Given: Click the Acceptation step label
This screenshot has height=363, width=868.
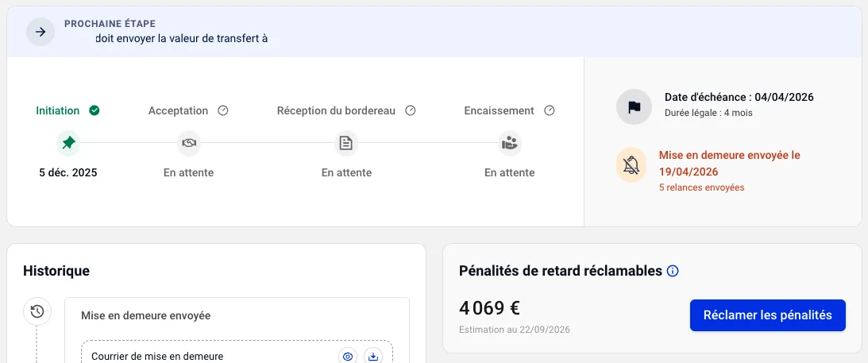Looking at the screenshot, I should pyautogui.click(x=178, y=110).
